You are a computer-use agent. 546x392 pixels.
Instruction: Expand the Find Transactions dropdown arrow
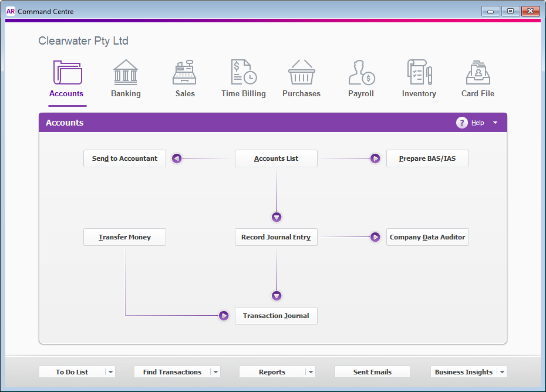[x=216, y=372]
